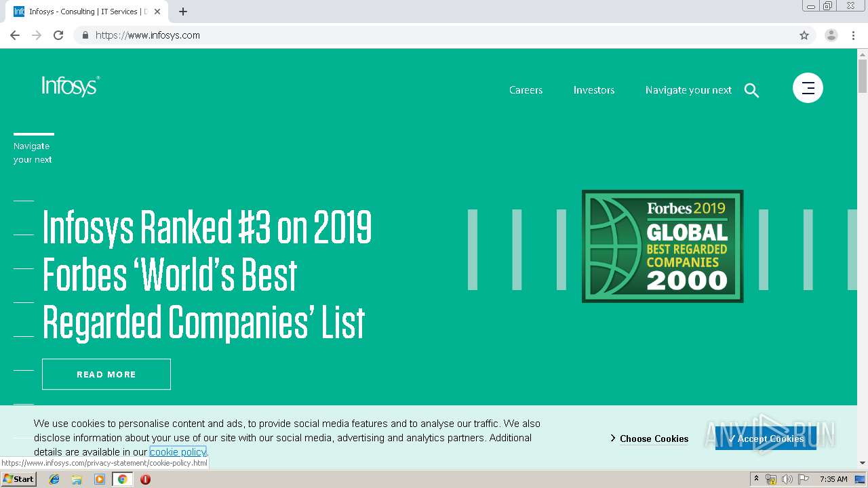Open the media player taskbar icon
Viewport: 868px width, 488px height.
(100, 479)
